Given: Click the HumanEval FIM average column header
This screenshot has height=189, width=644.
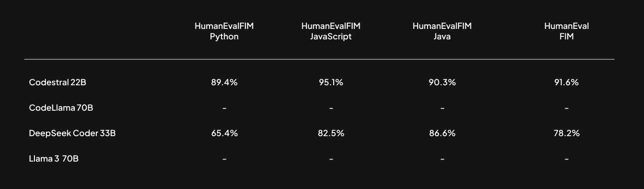Looking at the screenshot, I should [x=566, y=31].
